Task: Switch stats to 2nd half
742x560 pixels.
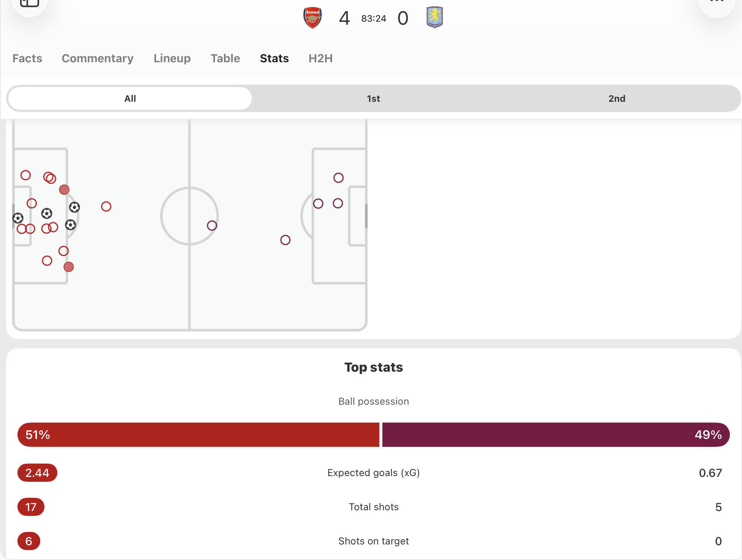Action: coord(617,99)
